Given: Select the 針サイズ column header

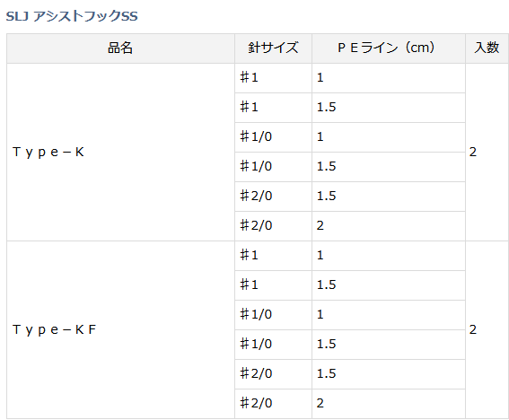Looking at the screenshot, I should click(x=273, y=48).
